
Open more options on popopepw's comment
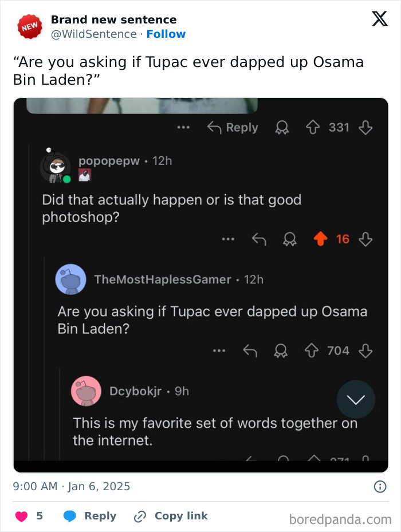pyautogui.click(x=229, y=239)
